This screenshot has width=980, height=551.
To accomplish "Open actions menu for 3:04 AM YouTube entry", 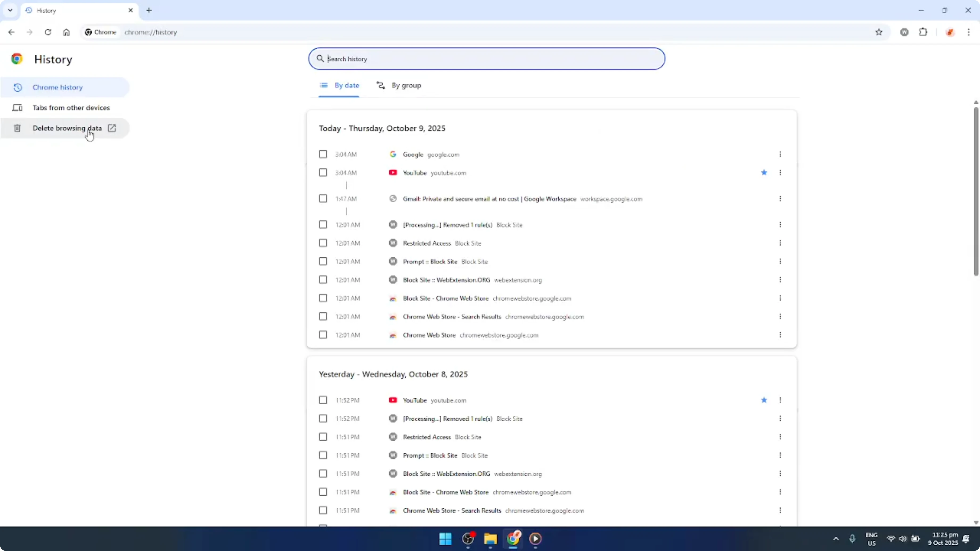I will tap(780, 173).
